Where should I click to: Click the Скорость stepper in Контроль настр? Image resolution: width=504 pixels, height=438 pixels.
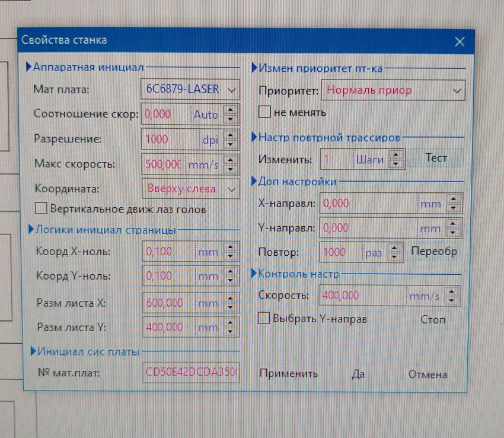tap(454, 296)
